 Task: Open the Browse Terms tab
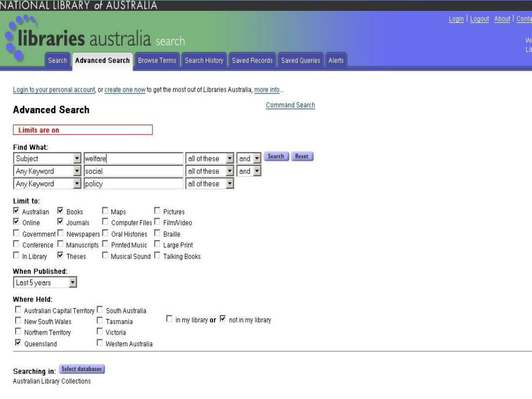click(157, 60)
